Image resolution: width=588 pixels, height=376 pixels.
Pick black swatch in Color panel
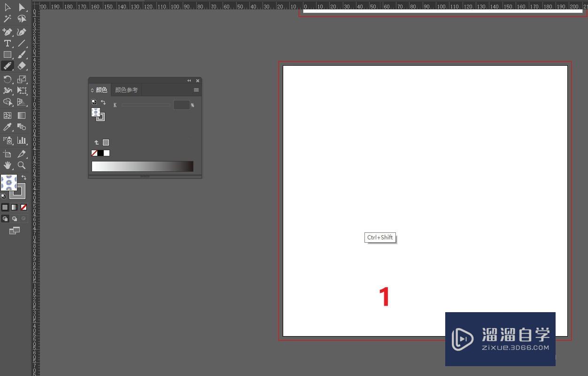(x=101, y=153)
